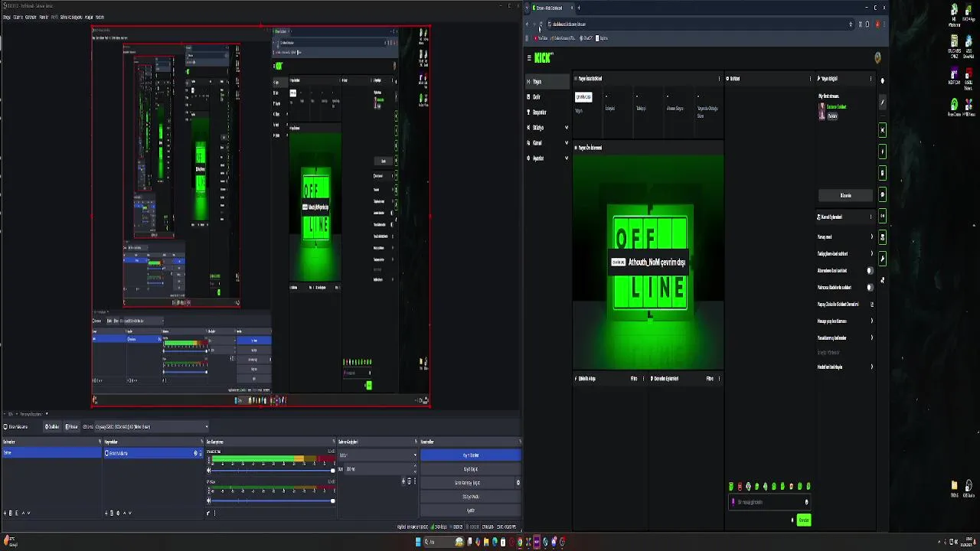Add a scene transition with plus icon
This screenshot has height=551, width=980.
point(403,481)
